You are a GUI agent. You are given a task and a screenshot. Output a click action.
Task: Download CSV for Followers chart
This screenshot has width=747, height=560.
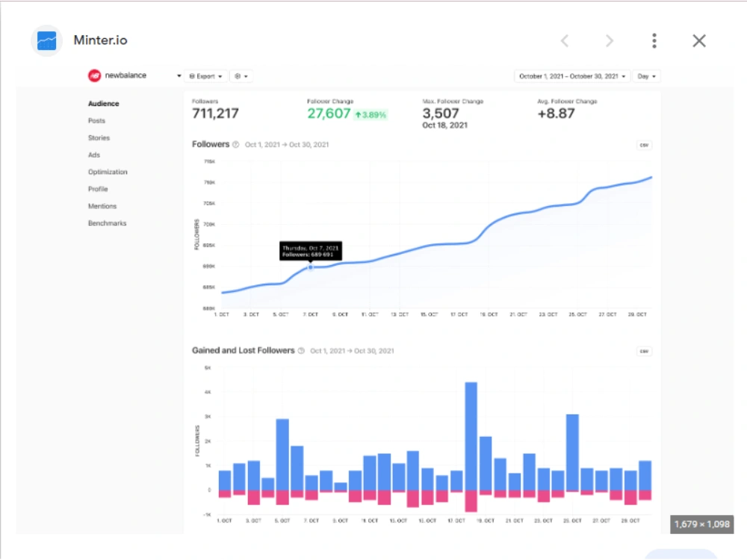coord(644,146)
